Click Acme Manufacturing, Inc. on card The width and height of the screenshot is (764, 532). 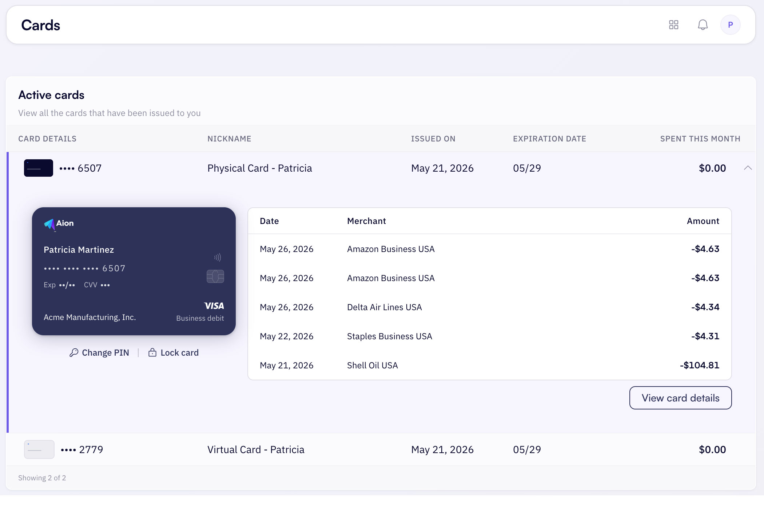click(x=89, y=317)
